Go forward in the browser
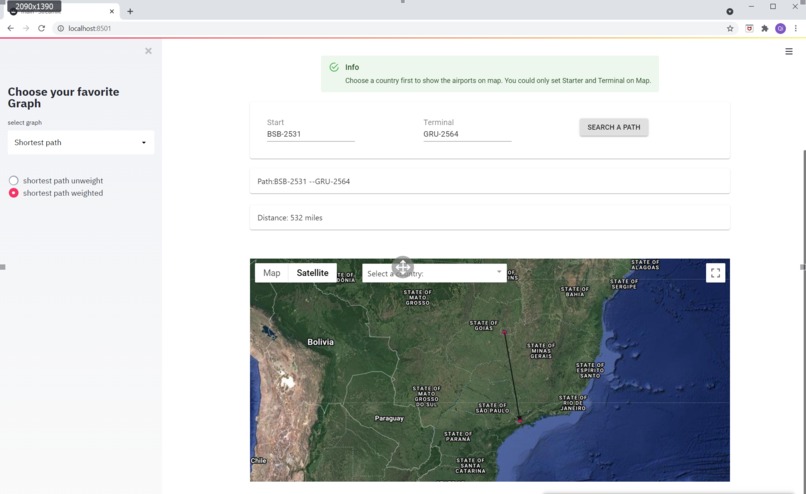806x494 pixels. (x=26, y=28)
